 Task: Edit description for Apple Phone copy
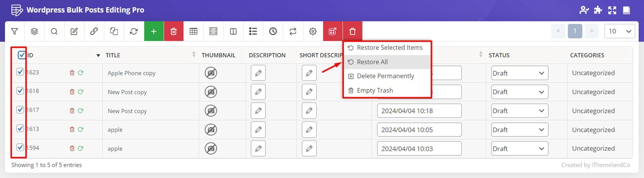click(x=258, y=73)
